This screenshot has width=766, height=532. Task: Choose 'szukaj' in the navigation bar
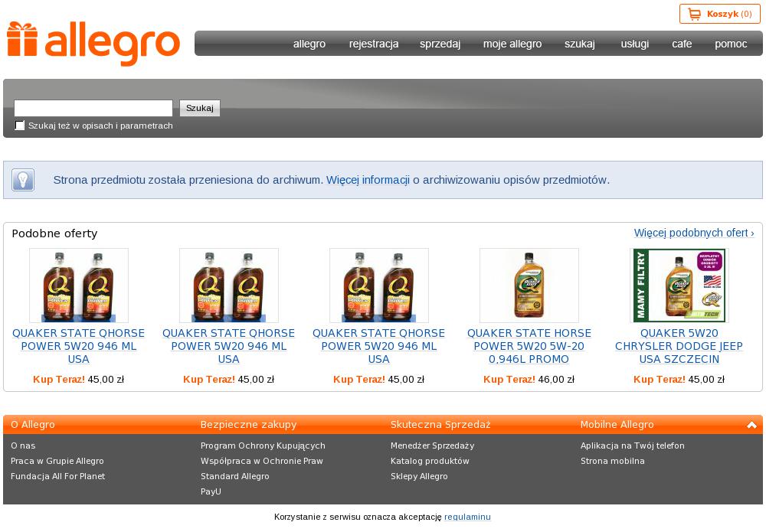(580, 44)
